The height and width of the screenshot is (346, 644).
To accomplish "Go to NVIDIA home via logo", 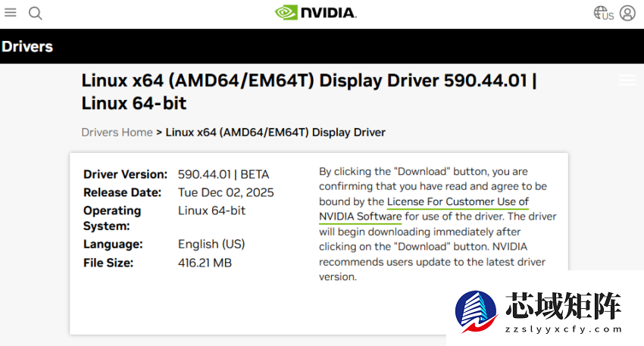I will 315,13.
